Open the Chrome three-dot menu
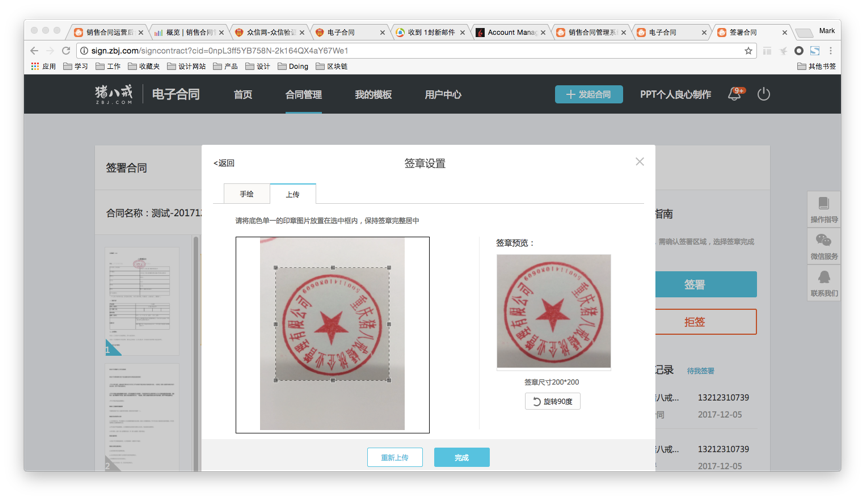The width and height of the screenshot is (865, 500). click(830, 51)
